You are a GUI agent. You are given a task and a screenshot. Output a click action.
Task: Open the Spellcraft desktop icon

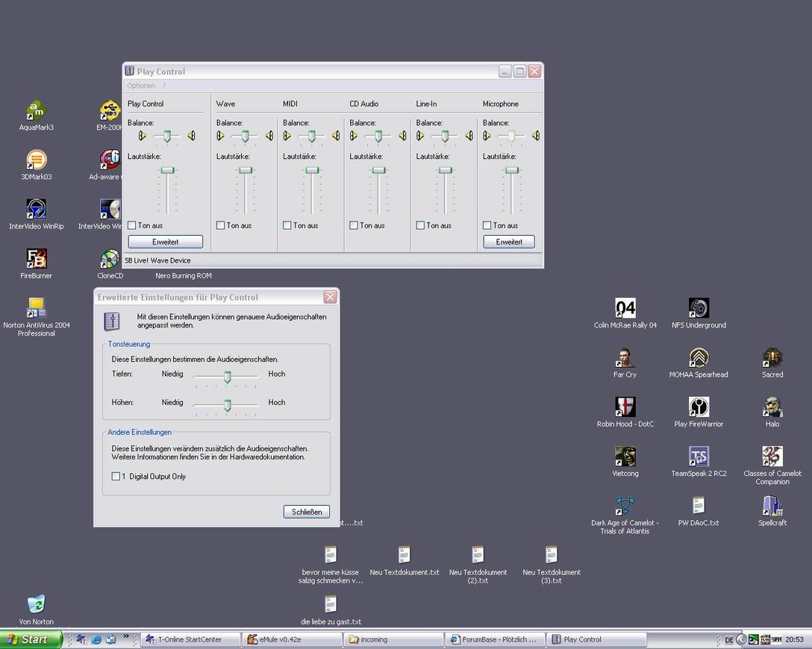772,506
